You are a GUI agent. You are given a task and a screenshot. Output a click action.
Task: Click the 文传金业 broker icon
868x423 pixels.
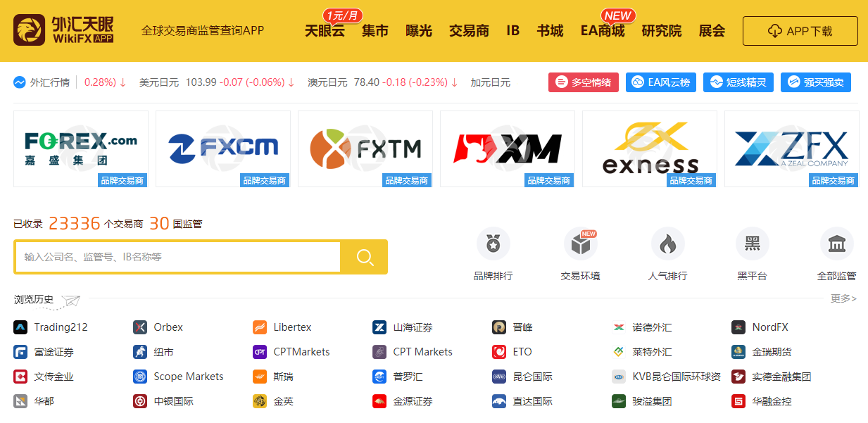(x=20, y=377)
